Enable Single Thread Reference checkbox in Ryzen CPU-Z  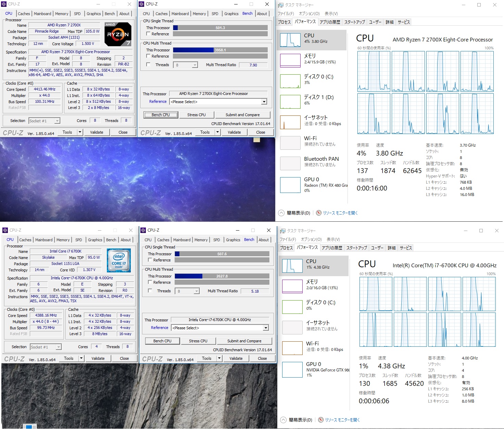click(x=148, y=34)
